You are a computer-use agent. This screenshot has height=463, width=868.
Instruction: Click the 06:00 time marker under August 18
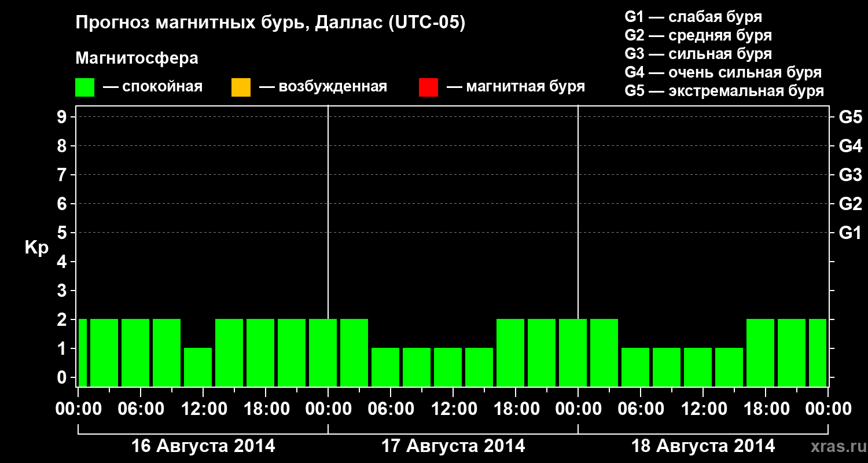coord(641,409)
